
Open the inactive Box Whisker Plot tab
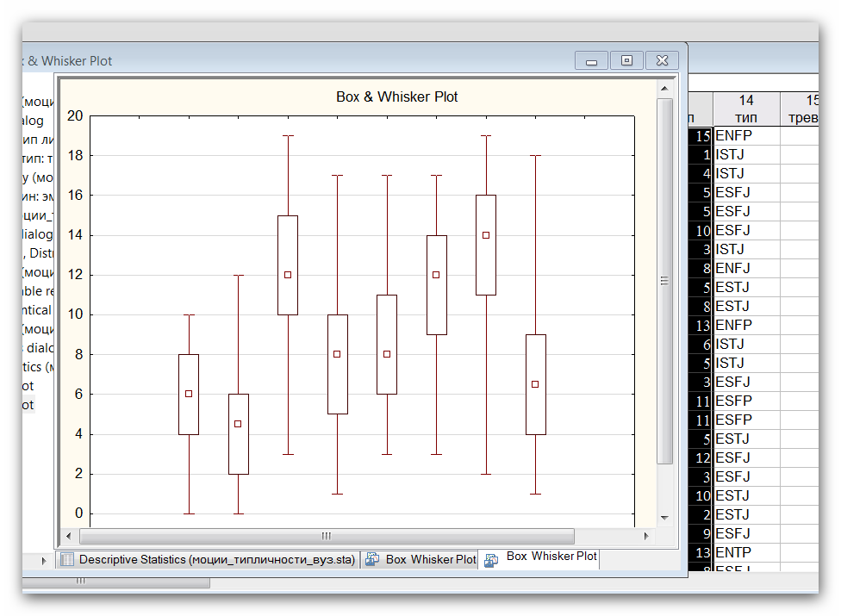[x=430, y=560]
